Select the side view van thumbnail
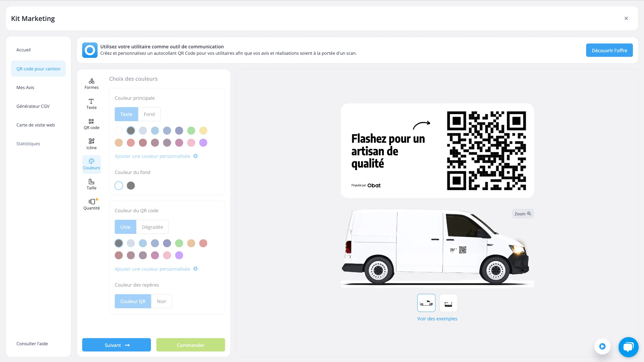Viewport: 644px width, 362px height. pos(426,303)
